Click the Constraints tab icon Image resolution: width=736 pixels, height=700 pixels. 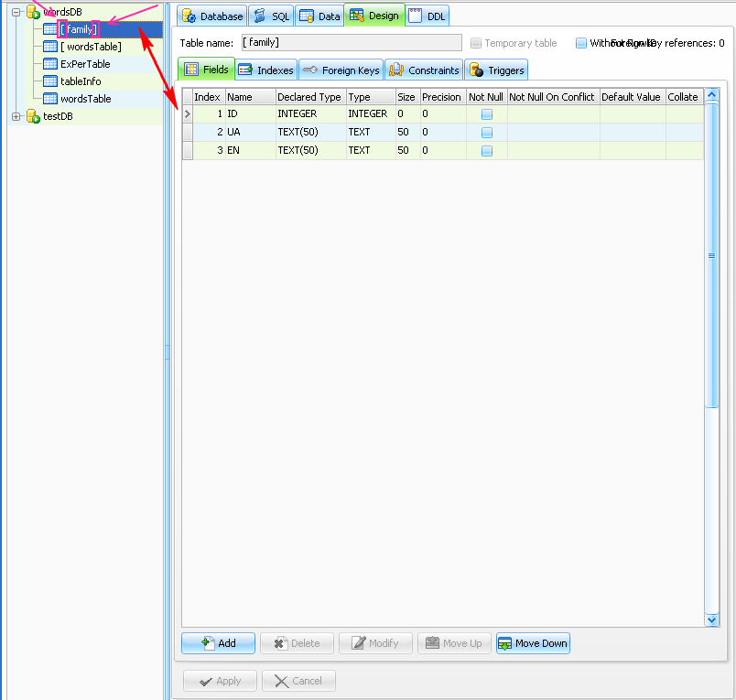tap(396, 70)
